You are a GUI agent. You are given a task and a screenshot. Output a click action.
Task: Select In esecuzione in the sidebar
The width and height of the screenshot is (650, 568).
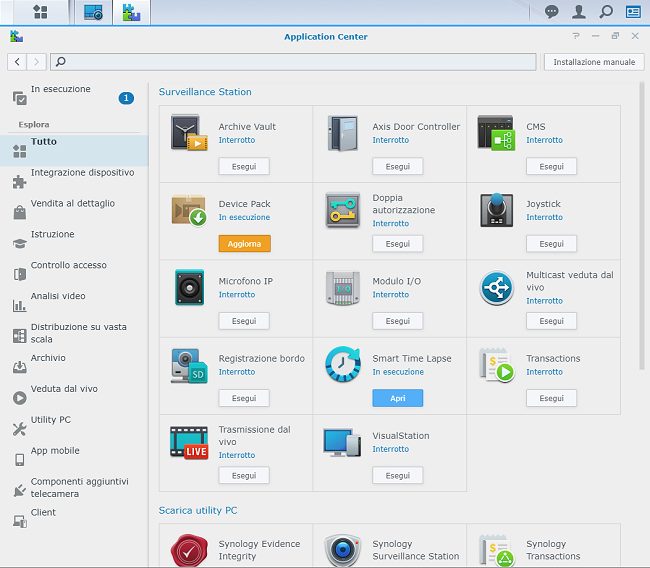[x=74, y=98]
